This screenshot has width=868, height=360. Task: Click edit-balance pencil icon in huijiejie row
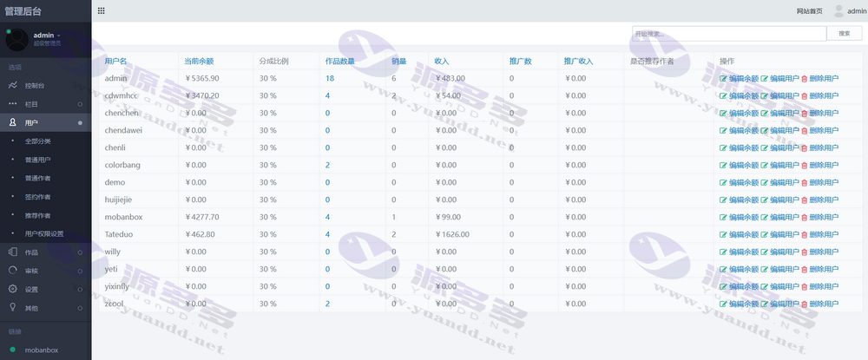point(723,200)
